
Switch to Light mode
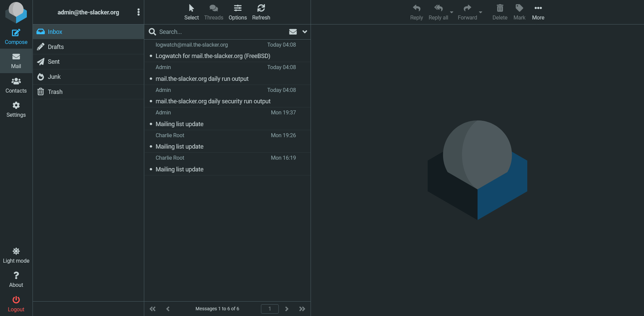(x=16, y=255)
